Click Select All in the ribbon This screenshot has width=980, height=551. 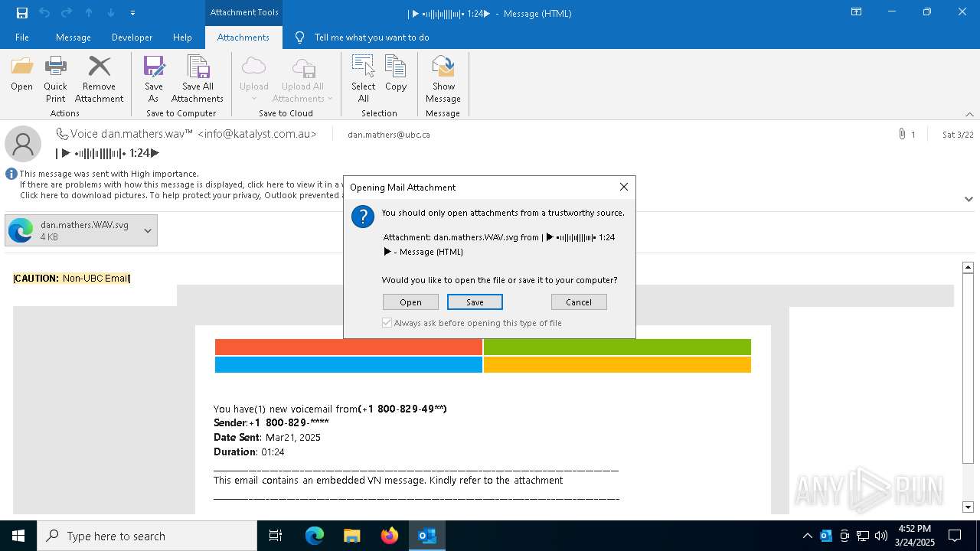point(364,79)
